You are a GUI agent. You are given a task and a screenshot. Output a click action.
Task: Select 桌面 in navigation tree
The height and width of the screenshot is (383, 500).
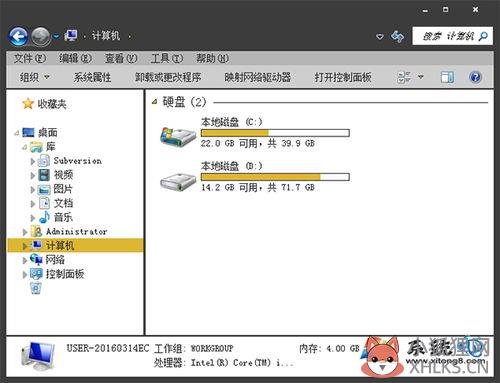point(48,132)
